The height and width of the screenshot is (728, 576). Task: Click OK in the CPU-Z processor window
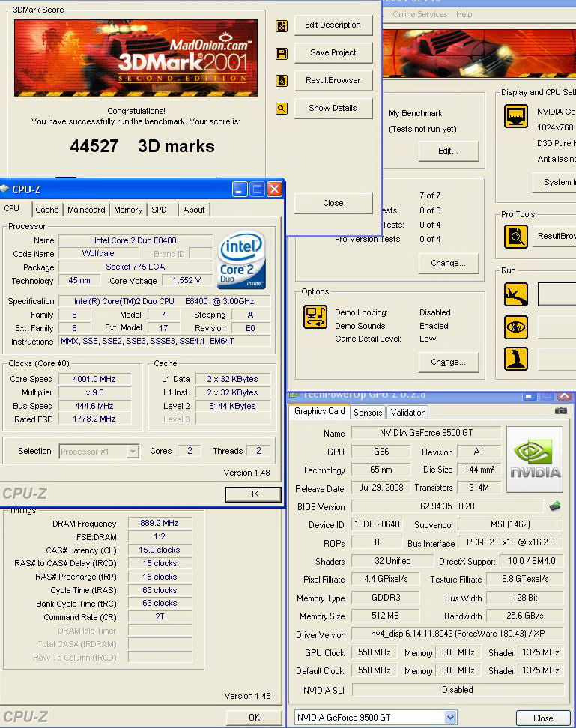click(x=253, y=494)
